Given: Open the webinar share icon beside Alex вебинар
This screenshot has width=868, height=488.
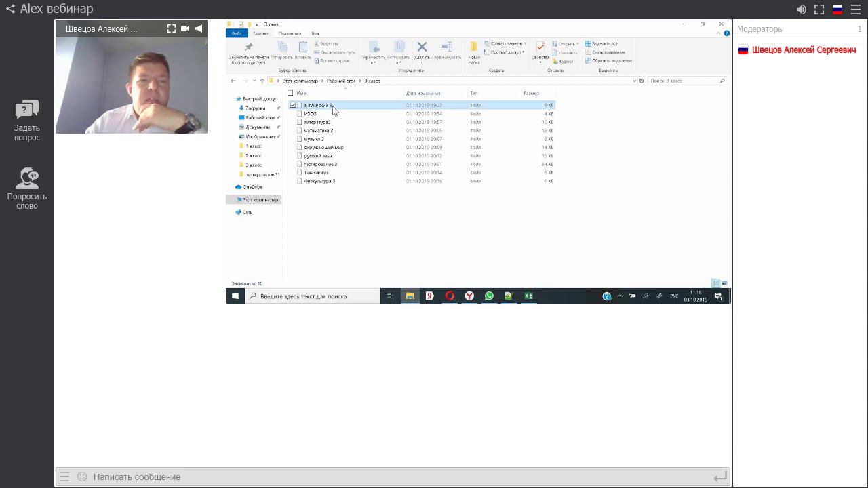Looking at the screenshot, I should click(10, 9).
